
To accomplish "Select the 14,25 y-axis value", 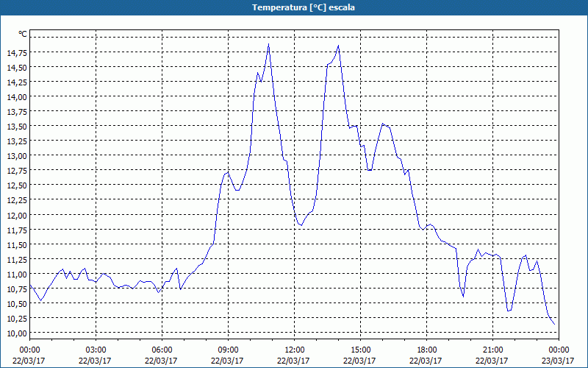I will click(17, 82).
